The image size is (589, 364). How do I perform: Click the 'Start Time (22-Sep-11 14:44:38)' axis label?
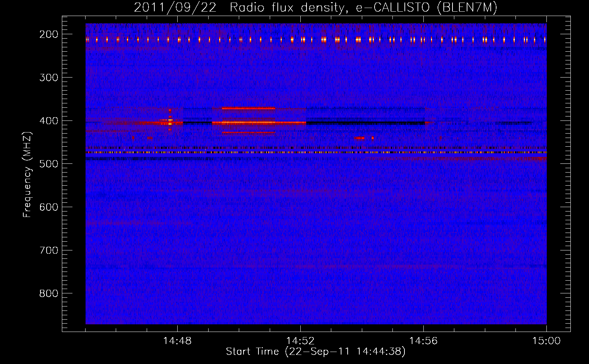316,352
